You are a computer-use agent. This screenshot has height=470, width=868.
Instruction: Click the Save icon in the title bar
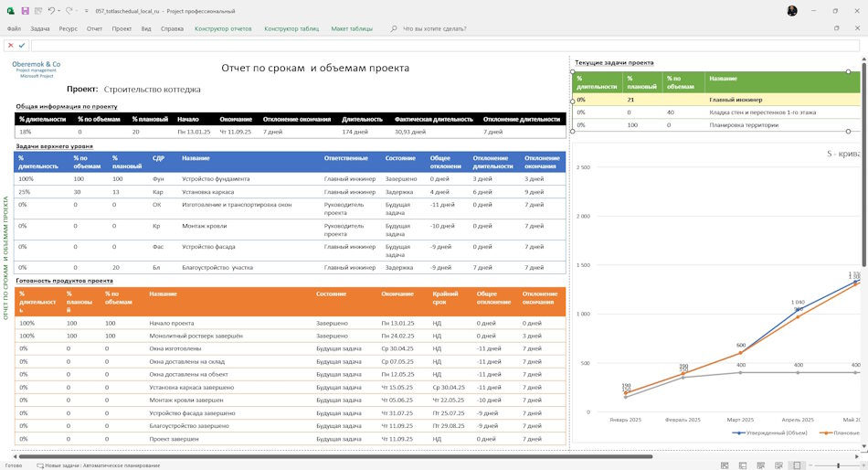[25, 11]
